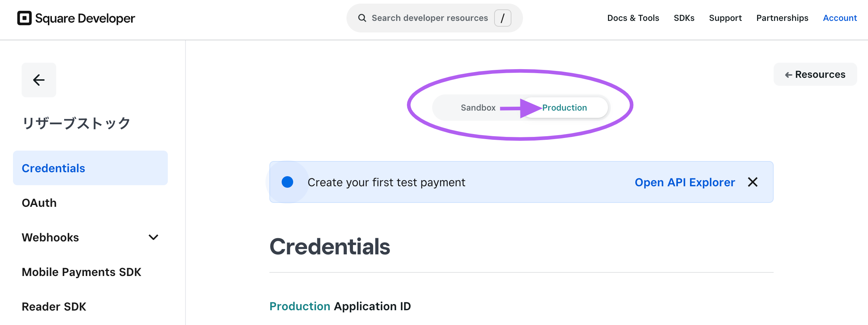Image resolution: width=868 pixels, height=325 pixels.
Task: Open the Account link
Action: 840,18
